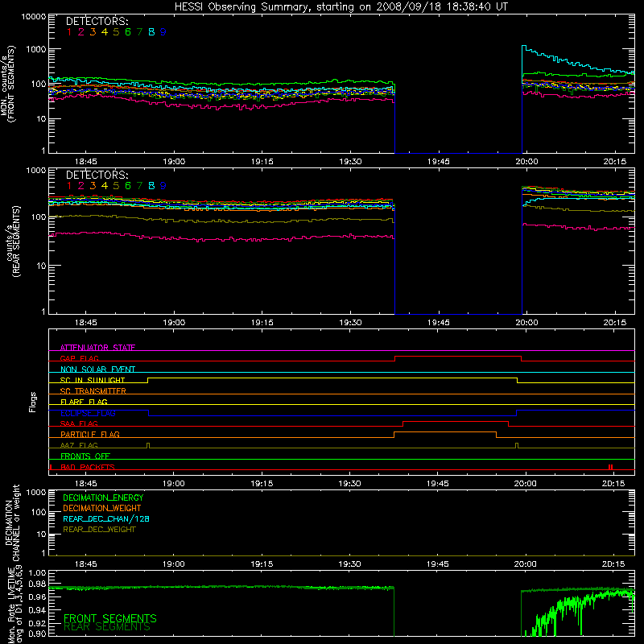Click the ECLIPSE_FLAG label
Screen dimensions: 644x644
[x=88, y=413]
